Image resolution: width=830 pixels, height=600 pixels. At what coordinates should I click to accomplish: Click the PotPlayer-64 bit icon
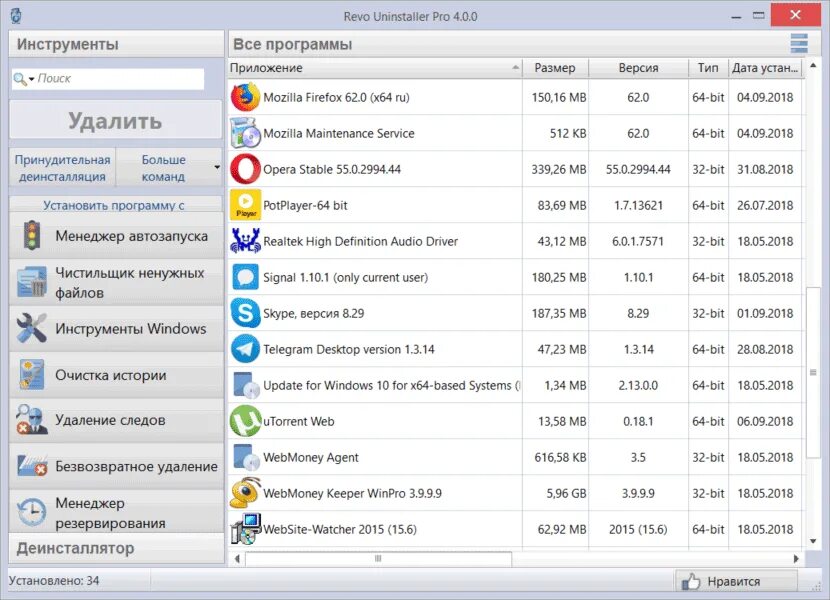[245, 205]
